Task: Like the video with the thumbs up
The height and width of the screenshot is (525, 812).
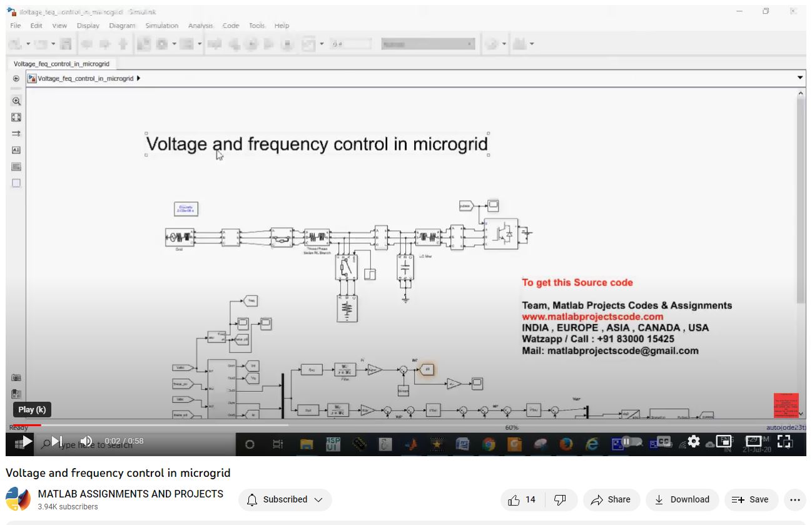Action: 522,499
